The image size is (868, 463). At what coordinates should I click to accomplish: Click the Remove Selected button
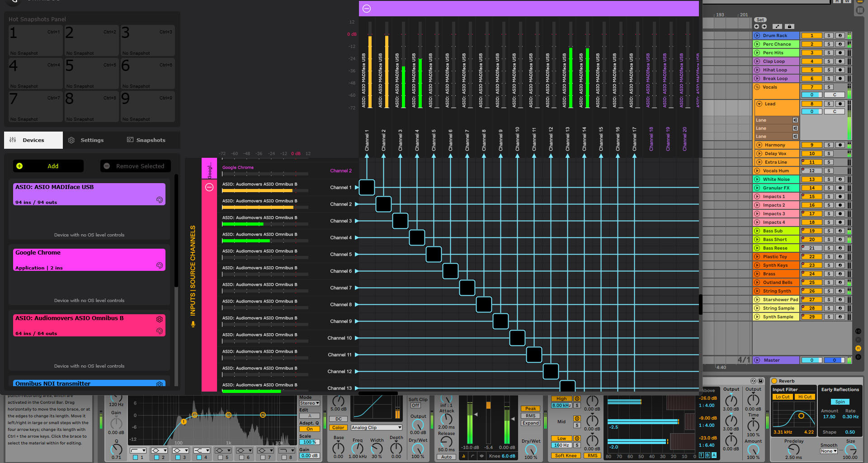(x=135, y=166)
